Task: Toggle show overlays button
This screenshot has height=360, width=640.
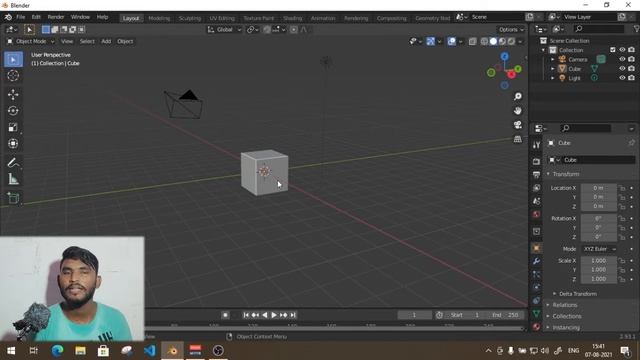Action: point(451,41)
